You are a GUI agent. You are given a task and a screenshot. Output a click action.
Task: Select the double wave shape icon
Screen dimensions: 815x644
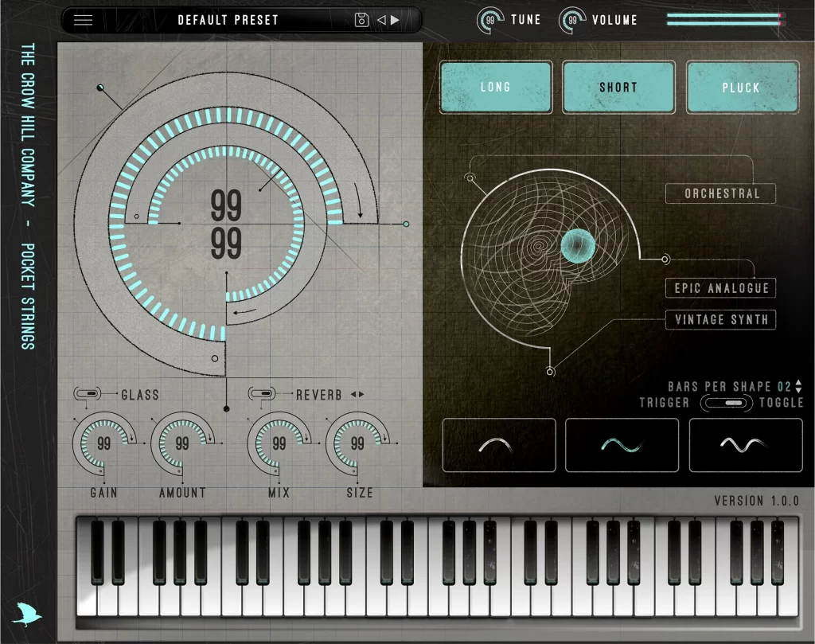click(745, 445)
